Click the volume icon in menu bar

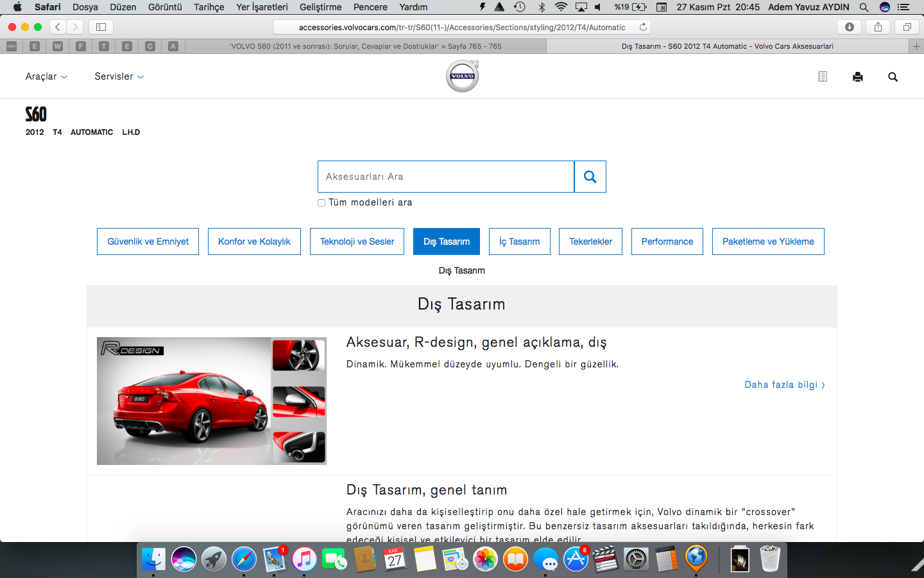(598, 7)
